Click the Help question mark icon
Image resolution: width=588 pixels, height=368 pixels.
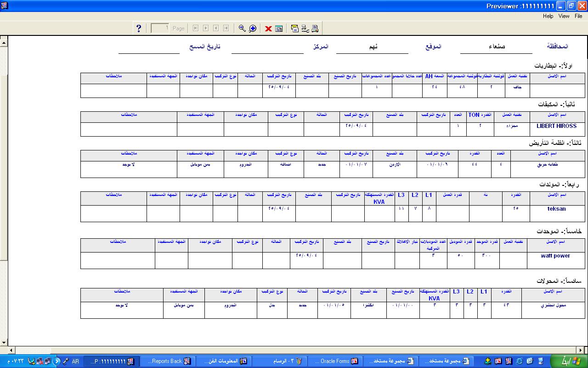click(139, 29)
